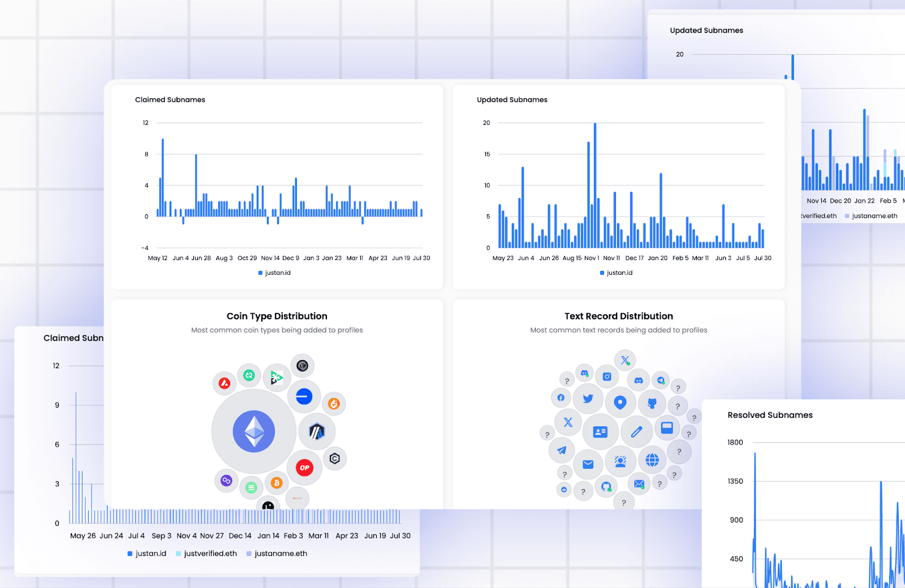Click the globe website record bubble
Viewport: 905px width, 588px height.
(x=652, y=460)
